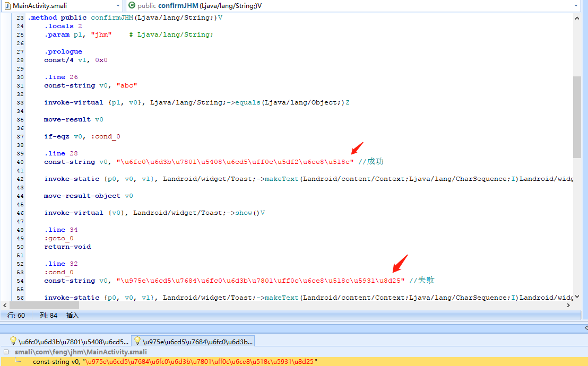Click the .line 28 directive
The height and width of the screenshot is (366, 588).
pos(60,153)
